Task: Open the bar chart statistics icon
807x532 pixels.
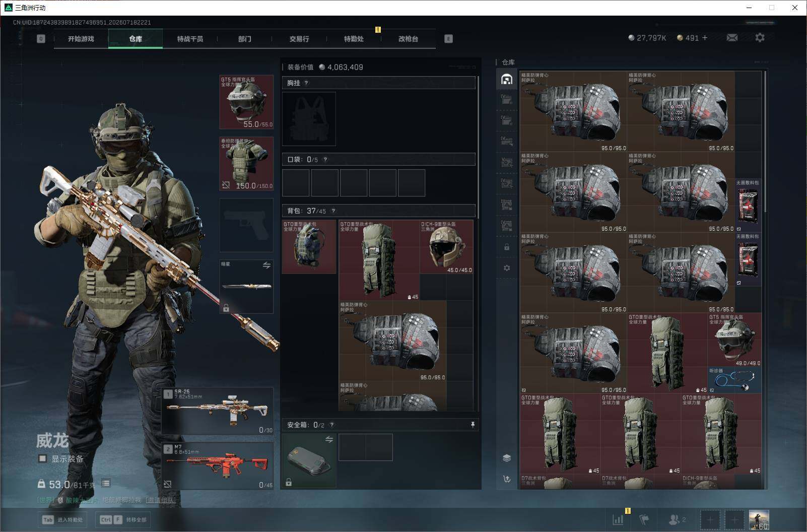Action: 618,519
